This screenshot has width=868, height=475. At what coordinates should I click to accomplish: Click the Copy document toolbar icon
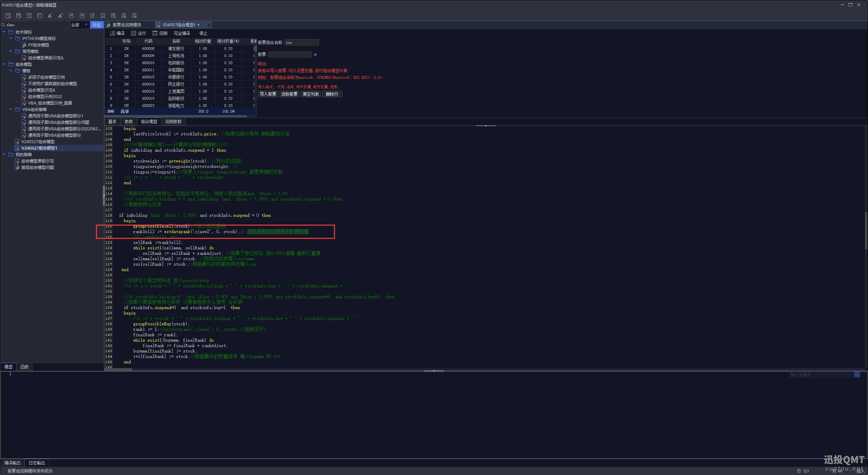tap(40, 16)
